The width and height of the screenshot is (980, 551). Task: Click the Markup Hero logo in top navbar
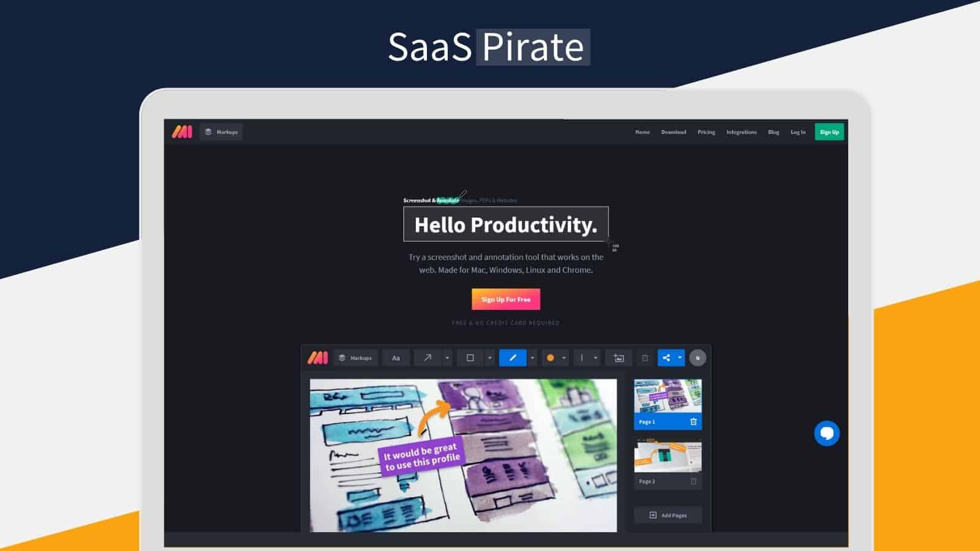182,132
